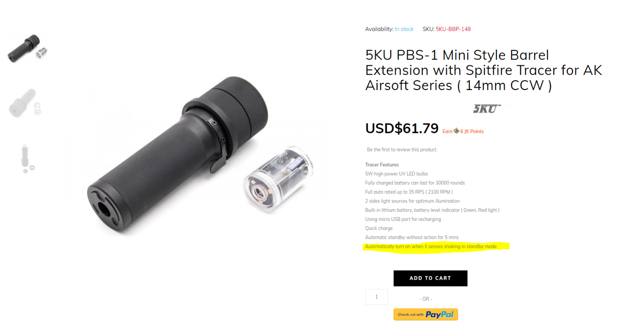This screenshot has height=323, width=644.
Task: Select the SKU code 5KU-BBP-148
Action: pos(453,29)
